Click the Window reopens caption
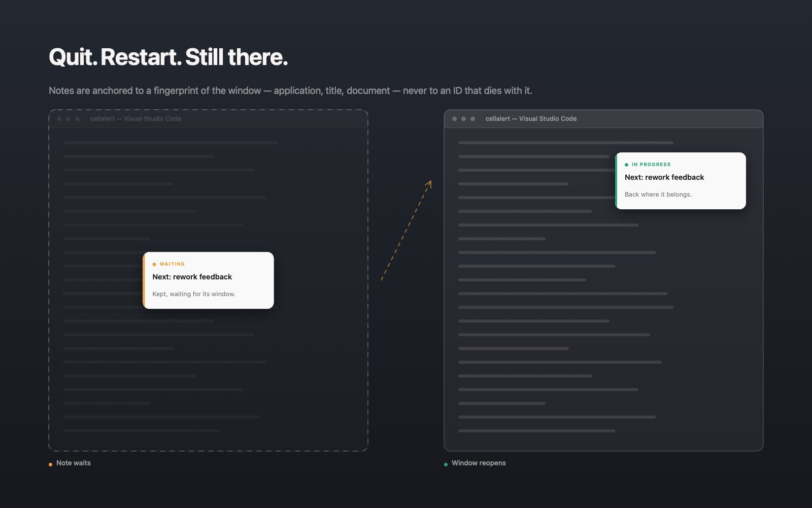Image resolution: width=812 pixels, height=508 pixels. pos(479,463)
